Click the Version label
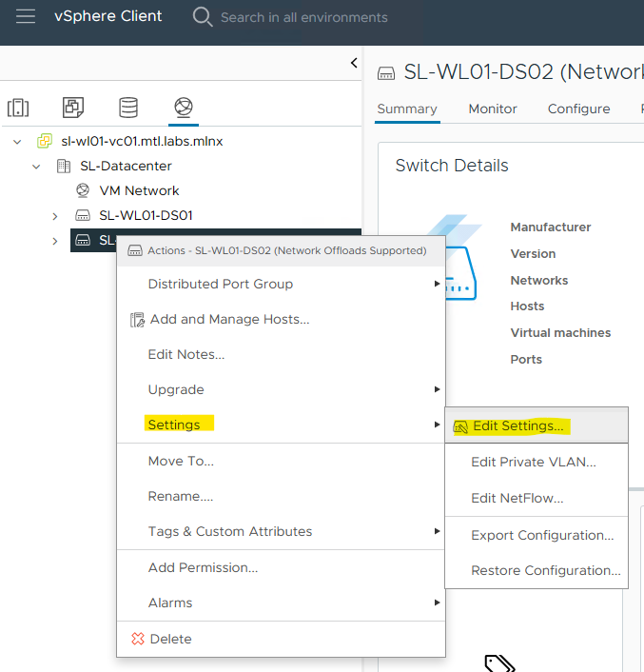 [533, 254]
